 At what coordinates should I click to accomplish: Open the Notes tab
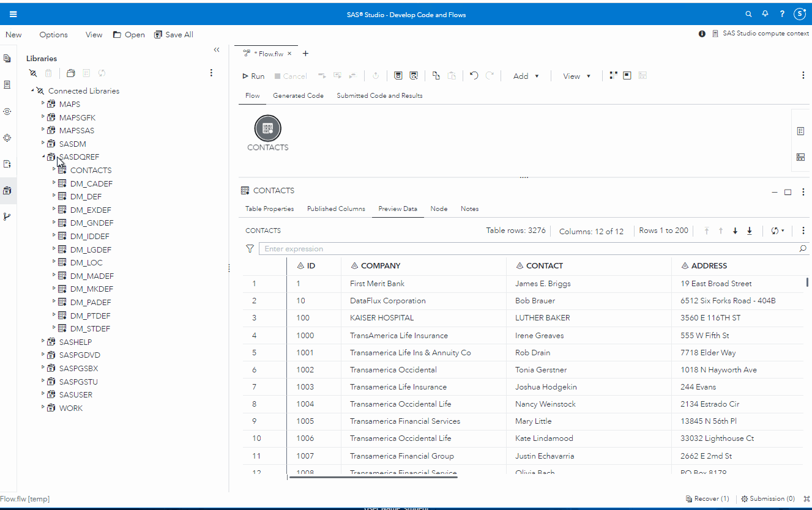(470, 209)
